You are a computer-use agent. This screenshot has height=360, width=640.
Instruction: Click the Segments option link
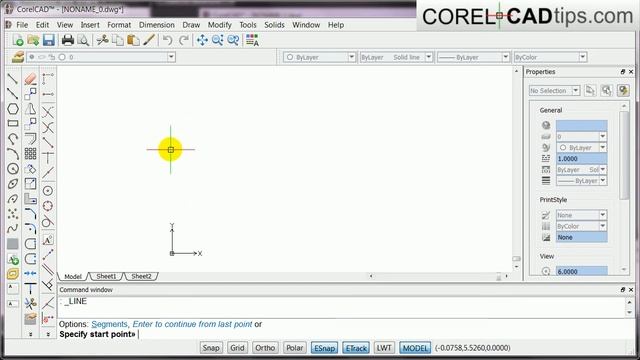[109, 324]
